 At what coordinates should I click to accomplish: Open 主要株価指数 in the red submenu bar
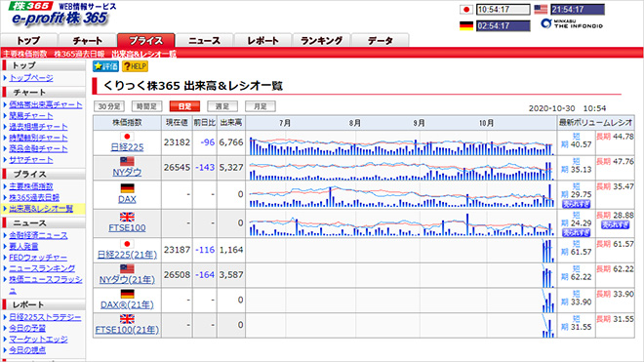click(25, 54)
